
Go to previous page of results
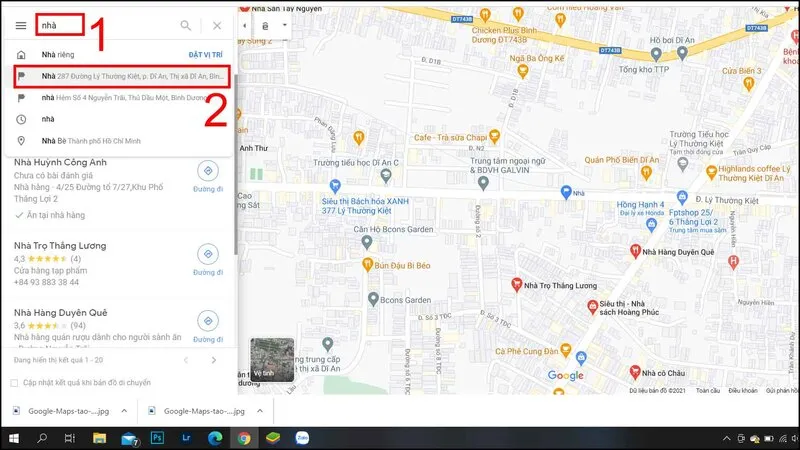point(186,360)
